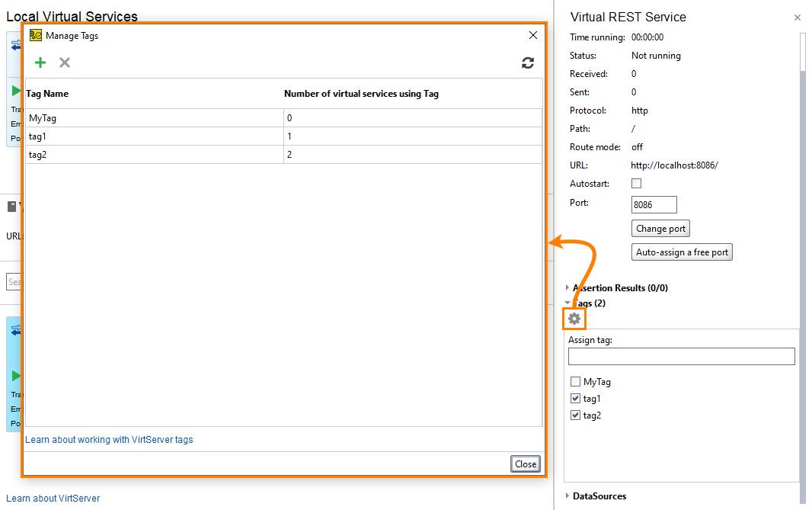Expand the DataSources section

pos(567,496)
